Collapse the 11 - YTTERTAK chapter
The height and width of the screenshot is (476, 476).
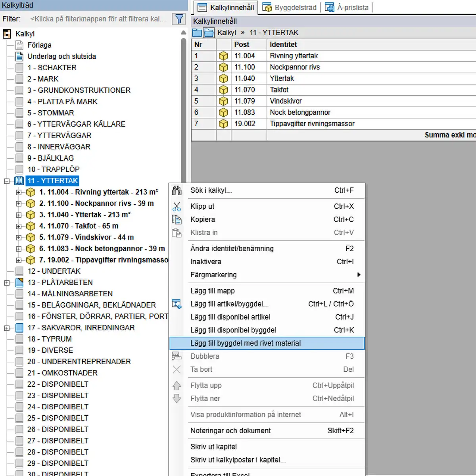point(7,181)
